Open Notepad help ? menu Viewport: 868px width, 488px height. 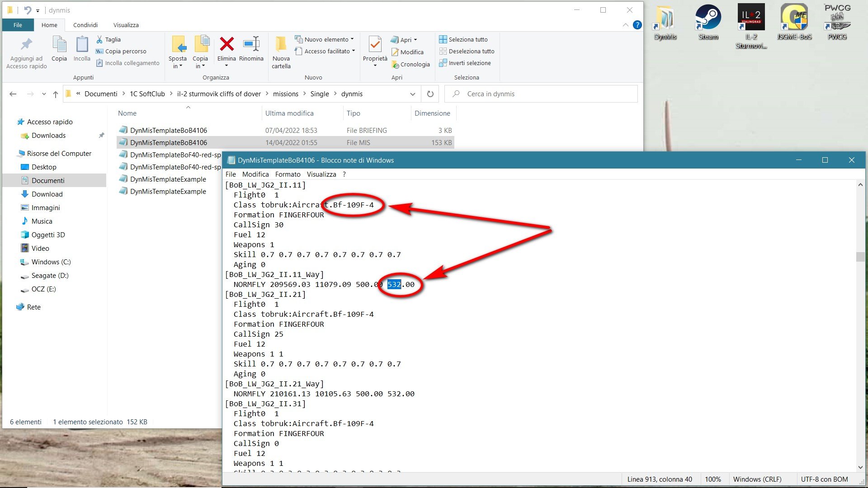coord(344,174)
